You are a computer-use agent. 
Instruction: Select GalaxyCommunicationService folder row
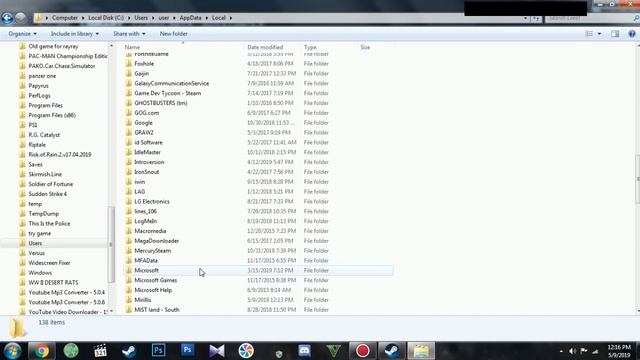pyautogui.click(x=258, y=83)
